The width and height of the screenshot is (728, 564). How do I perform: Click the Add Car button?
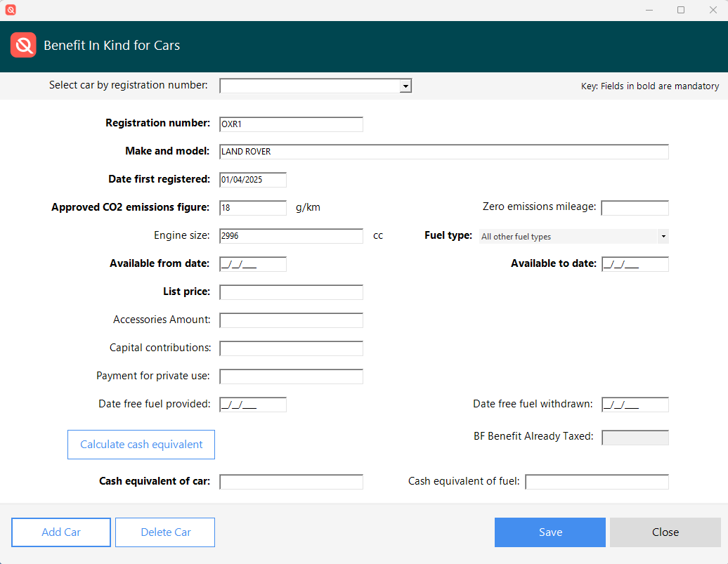click(61, 532)
